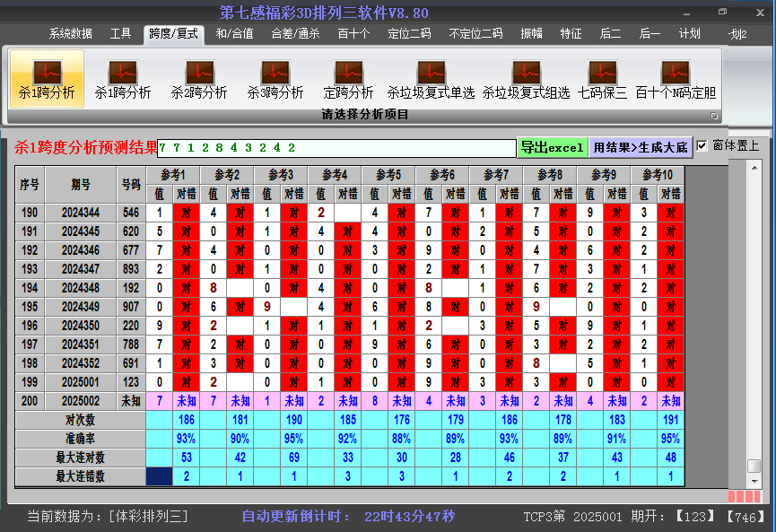Image resolution: width=776 pixels, height=532 pixels.
Task: Open 杀垃圾复式组选 analysis
Action: click(526, 79)
